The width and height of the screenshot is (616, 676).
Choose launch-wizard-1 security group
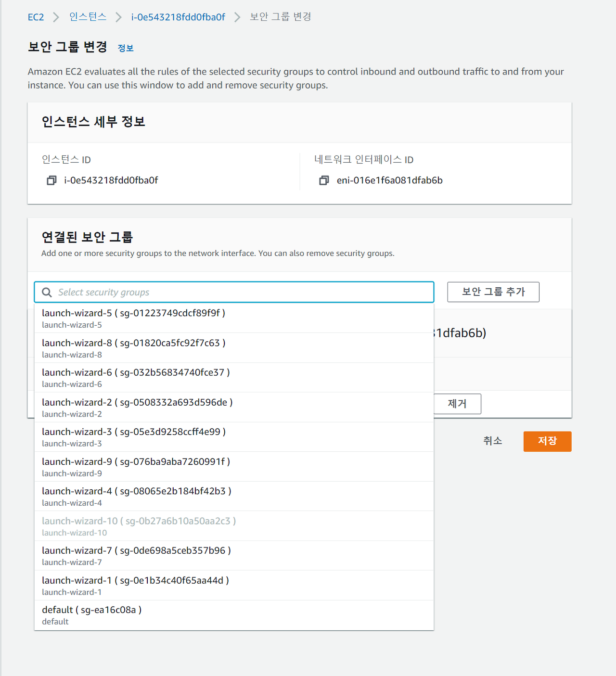[x=234, y=586]
